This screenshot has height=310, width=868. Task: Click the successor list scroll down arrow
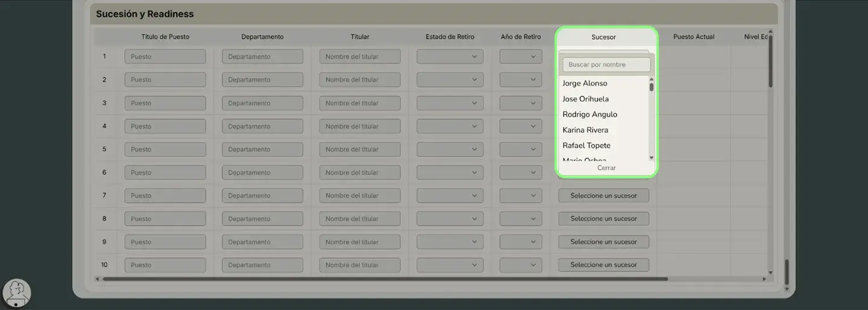[652, 157]
